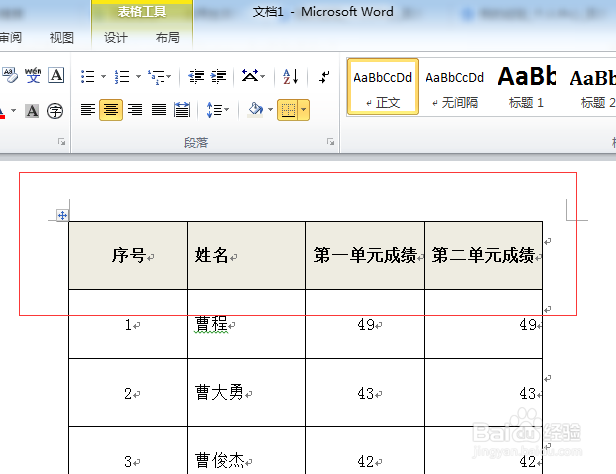
Task: Align text left
Action: point(88,110)
